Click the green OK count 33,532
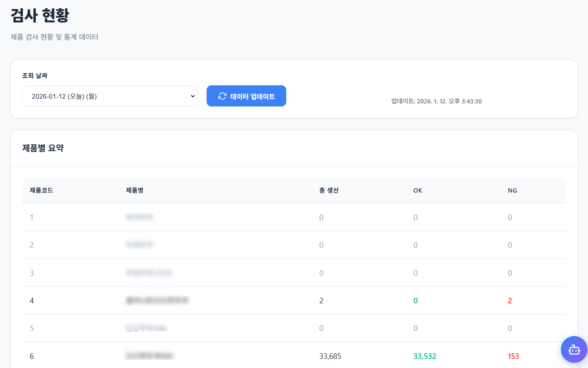Viewport: 588px width, 368px height. pyautogui.click(x=425, y=356)
